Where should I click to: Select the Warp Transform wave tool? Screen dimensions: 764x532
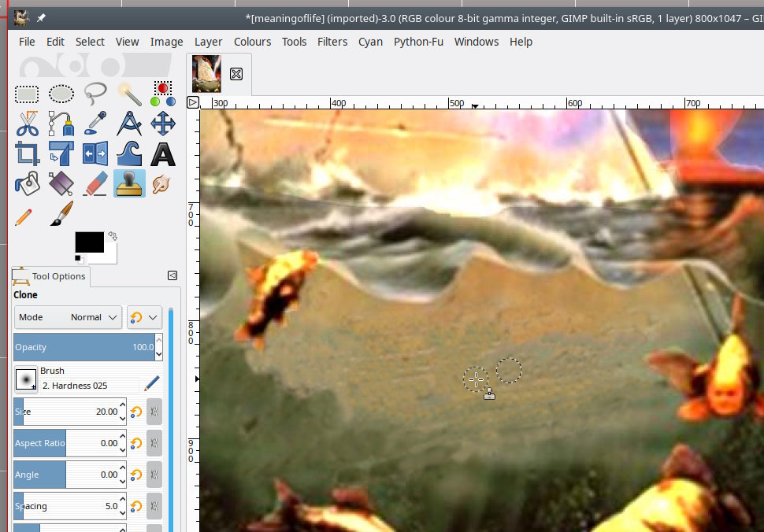pos(129,153)
